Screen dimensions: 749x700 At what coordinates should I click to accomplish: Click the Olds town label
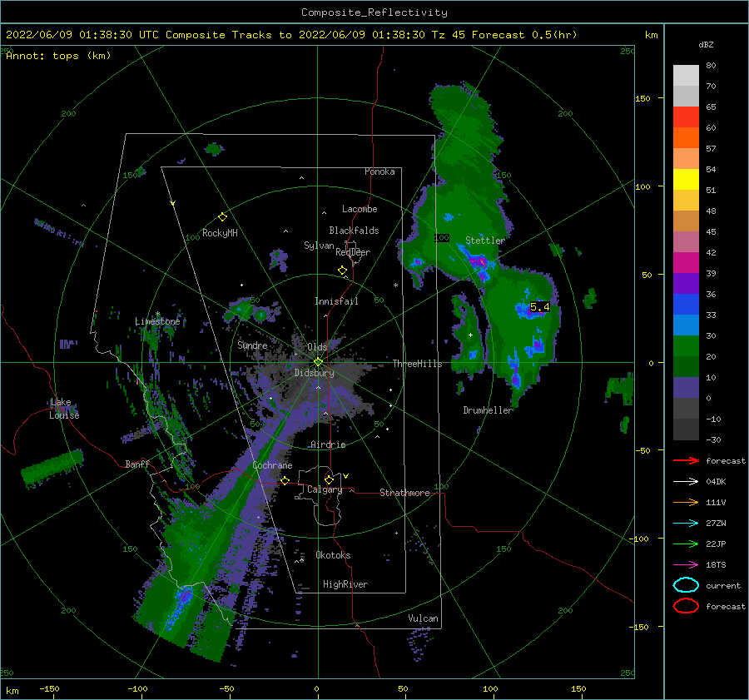pos(317,347)
